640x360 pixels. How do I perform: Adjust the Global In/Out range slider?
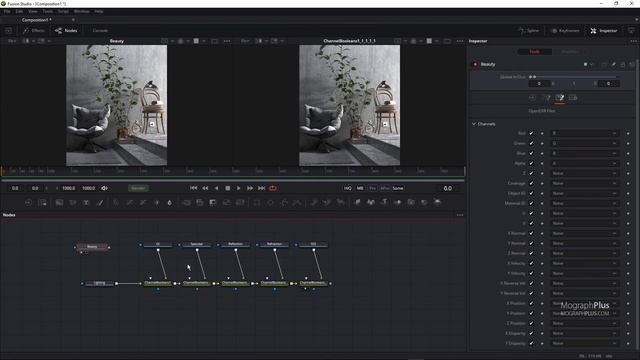[x=573, y=77]
